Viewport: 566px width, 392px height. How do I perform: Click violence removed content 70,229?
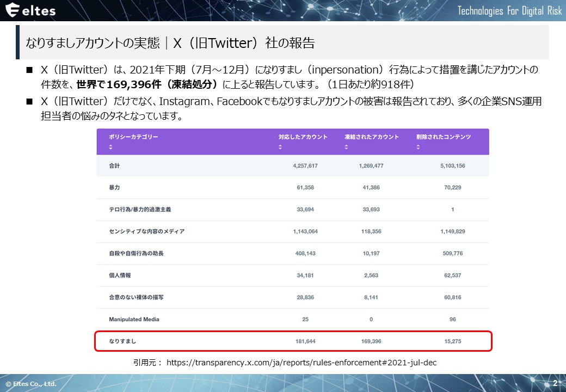tap(453, 187)
